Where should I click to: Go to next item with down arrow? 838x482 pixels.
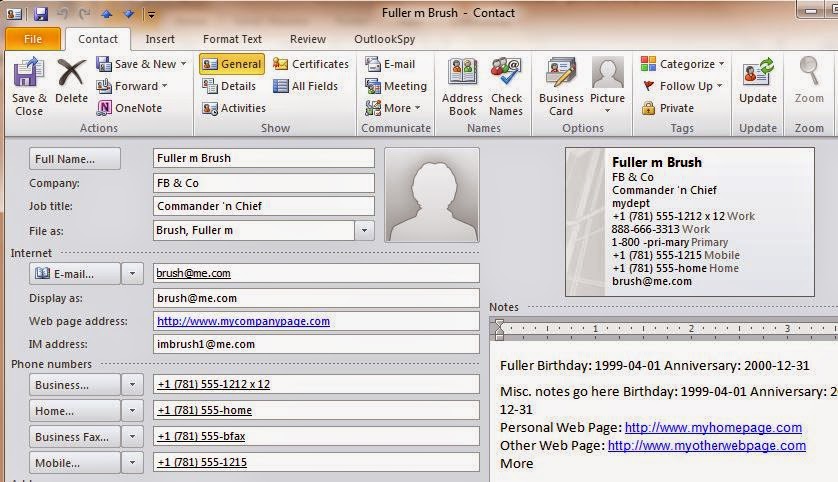coord(128,14)
